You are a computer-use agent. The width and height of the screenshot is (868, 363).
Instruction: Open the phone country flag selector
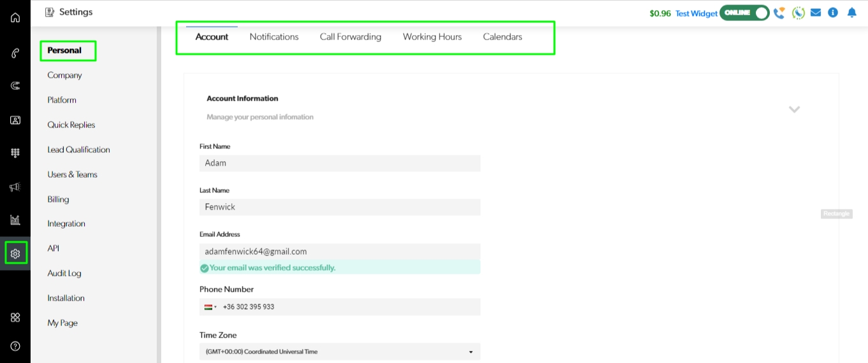point(210,307)
